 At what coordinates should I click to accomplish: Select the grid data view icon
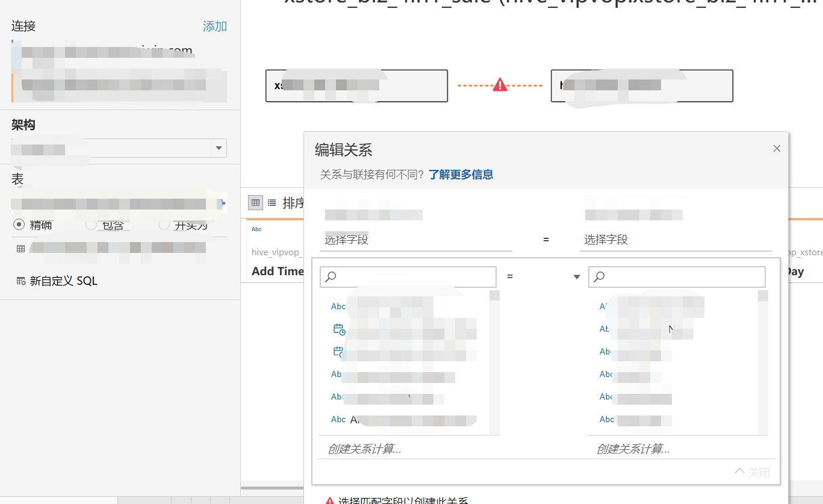255,203
